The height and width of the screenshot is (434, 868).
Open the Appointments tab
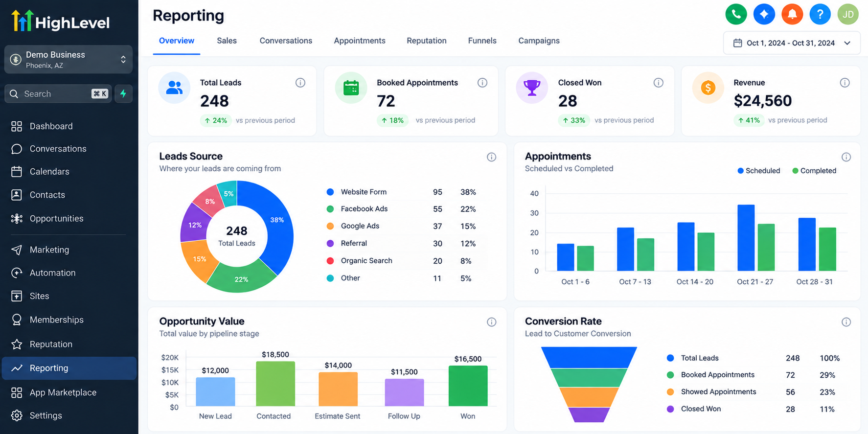click(x=360, y=41)
